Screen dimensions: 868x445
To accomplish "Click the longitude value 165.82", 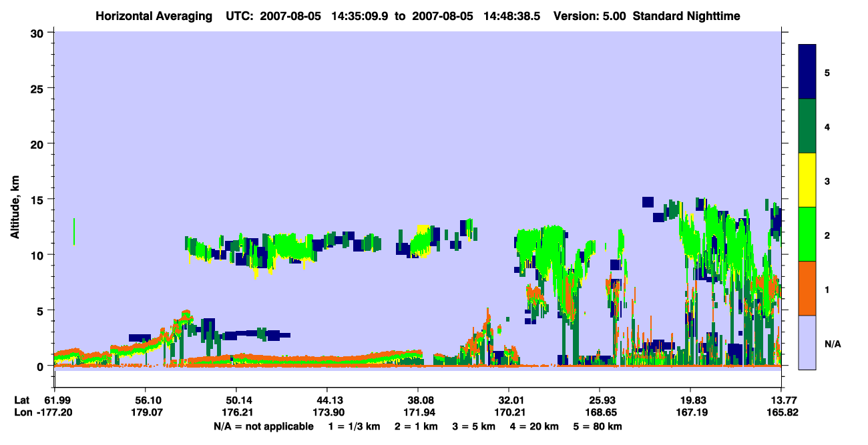I will 781,413.
